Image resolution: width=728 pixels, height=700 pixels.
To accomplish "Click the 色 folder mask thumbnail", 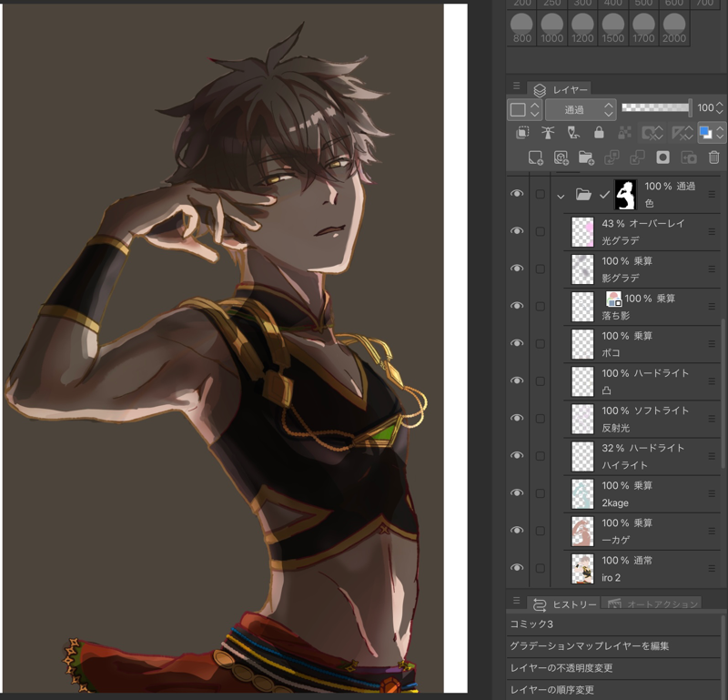I will tap(625, 195).
